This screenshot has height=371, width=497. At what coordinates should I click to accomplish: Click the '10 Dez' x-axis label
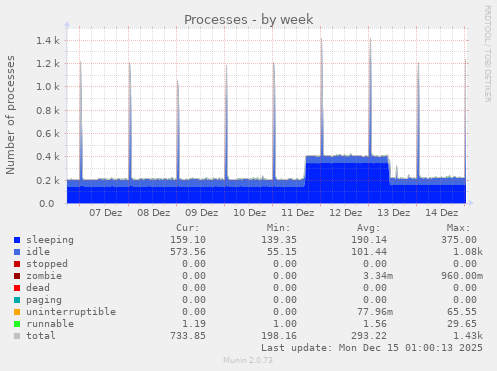250,213
